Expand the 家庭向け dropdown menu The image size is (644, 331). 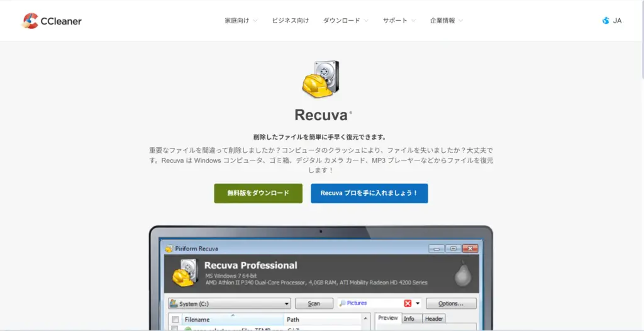(241, 21)
